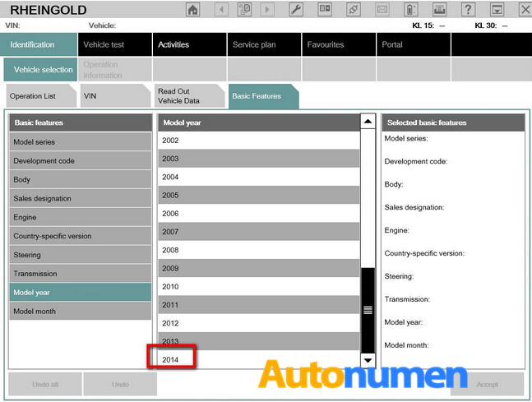Choose Steering basic feature
The image size is (532, 402).
[81, 255]
